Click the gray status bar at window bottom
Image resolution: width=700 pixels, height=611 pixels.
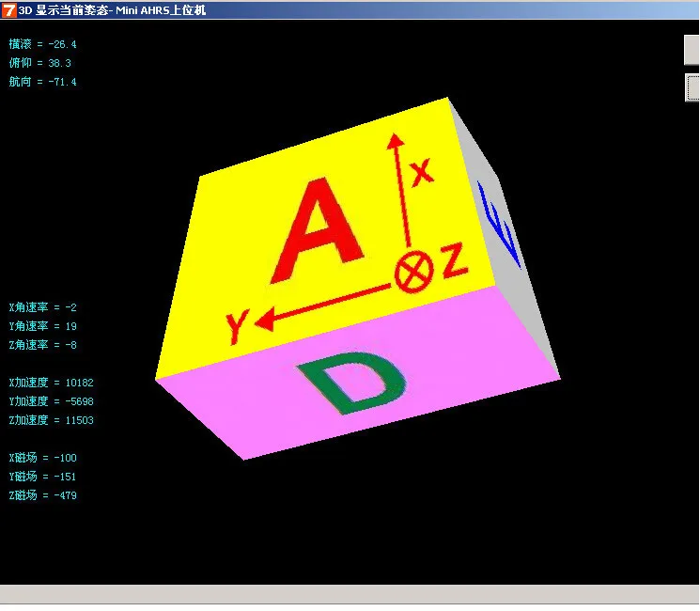(x=350, y=594)
